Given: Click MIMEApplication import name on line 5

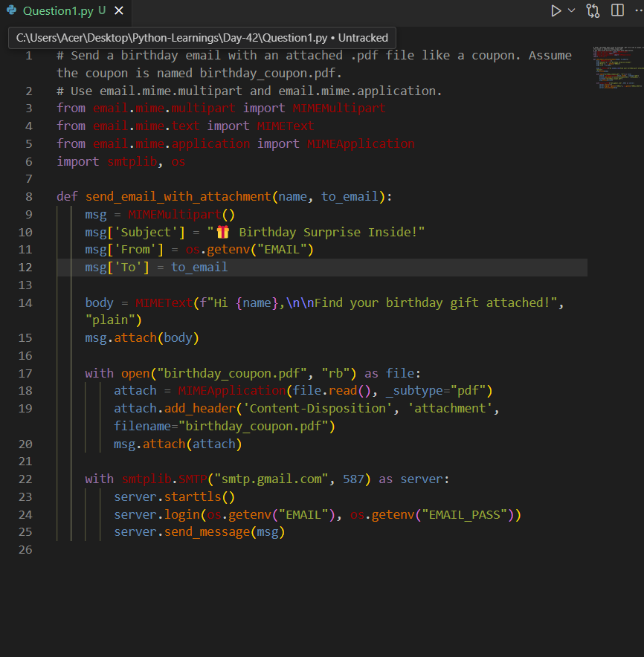Looking at the screenshot, I should coord(361,143).
